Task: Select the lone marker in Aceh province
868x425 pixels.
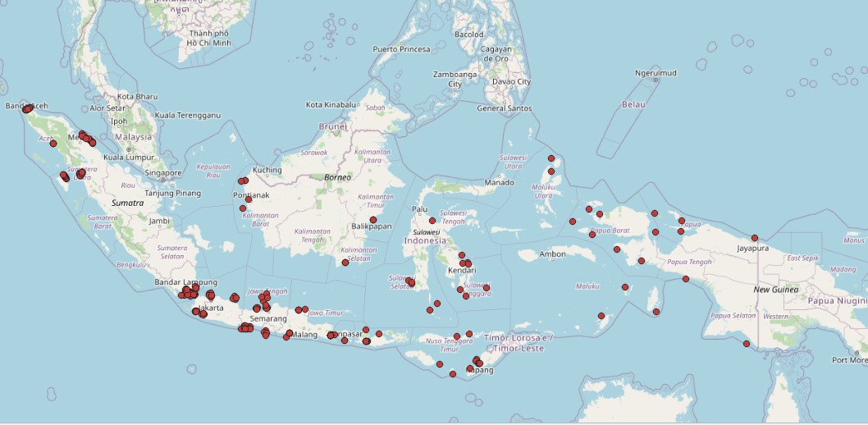Action: point(53,144)
